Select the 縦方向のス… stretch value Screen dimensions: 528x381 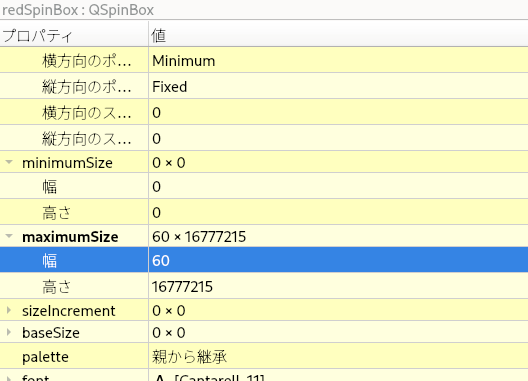338,138
